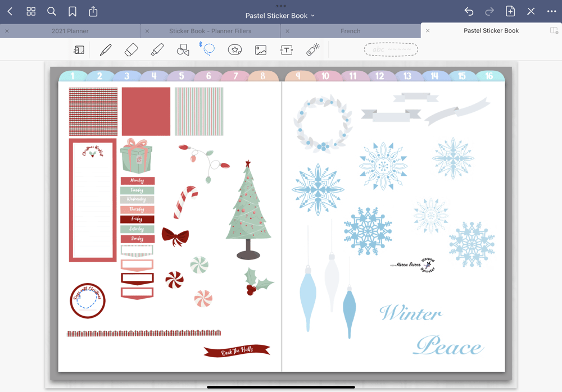Toggle read-only mode with the leftmost toolbar icon

[x=79, y=49]
